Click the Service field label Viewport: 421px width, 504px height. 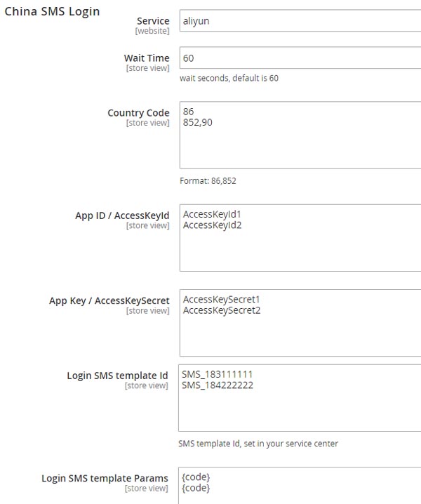pos(153,21)
